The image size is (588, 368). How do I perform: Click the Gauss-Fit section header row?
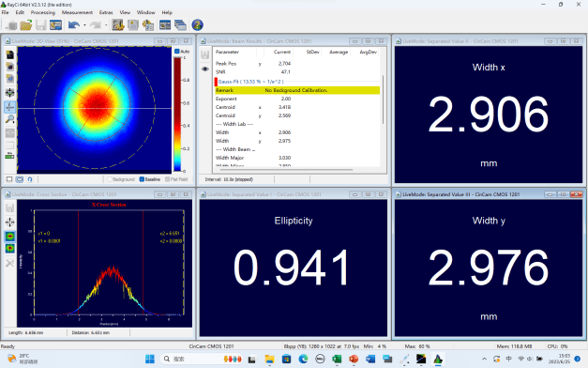coord(297,82)
